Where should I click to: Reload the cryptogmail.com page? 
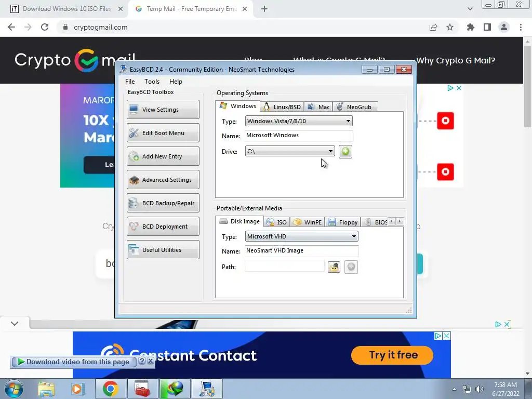45,27
